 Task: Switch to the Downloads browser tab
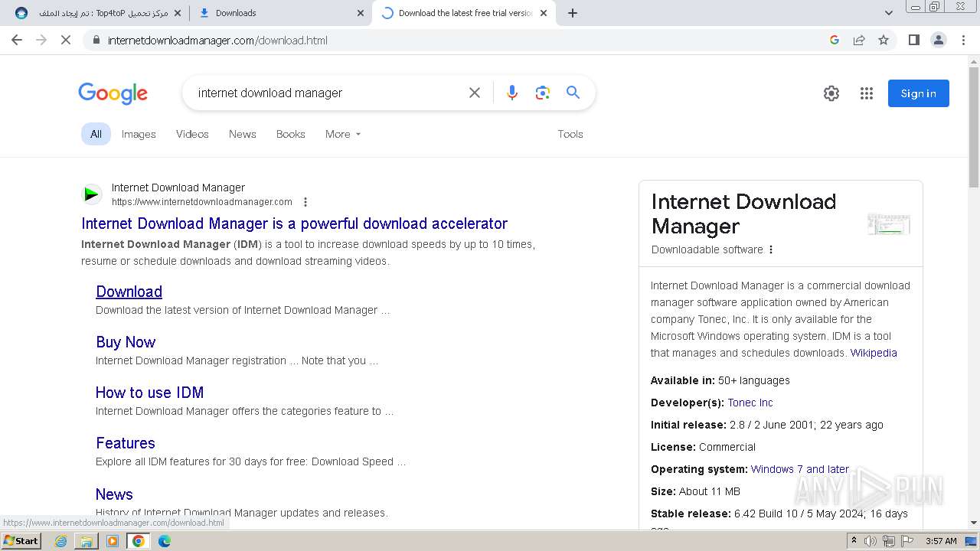coord(279,13)
